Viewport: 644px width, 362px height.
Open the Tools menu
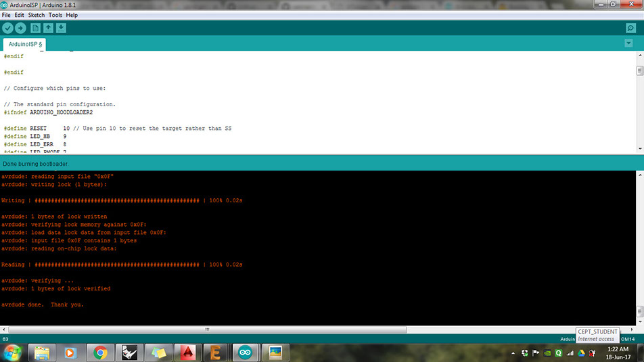tap(55, 15)
